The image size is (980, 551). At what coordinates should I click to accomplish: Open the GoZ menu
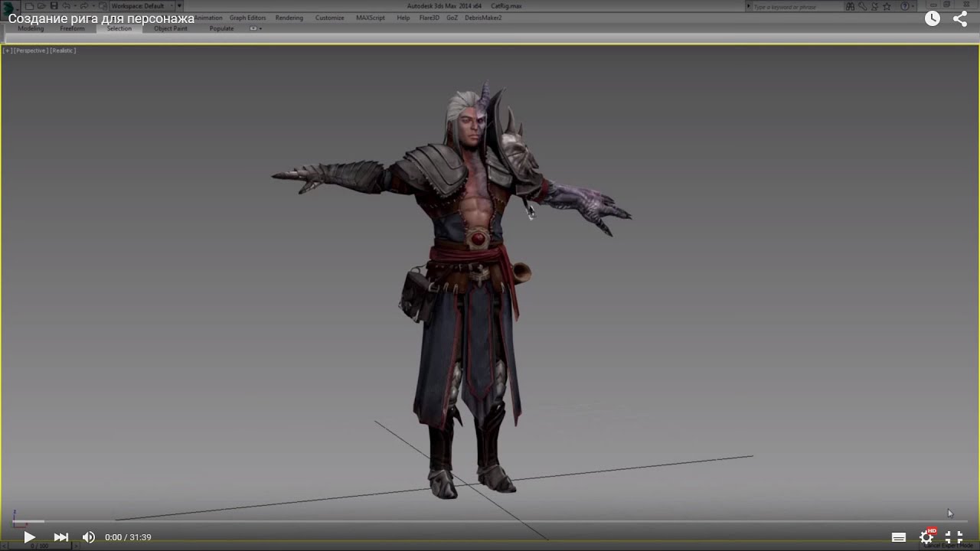452,18
